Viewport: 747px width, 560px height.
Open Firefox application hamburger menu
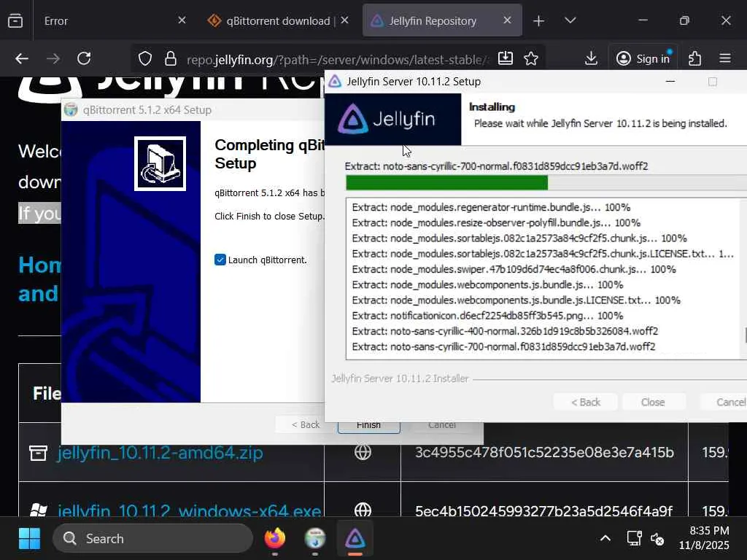pyautogui.click(x=724, y=58)
